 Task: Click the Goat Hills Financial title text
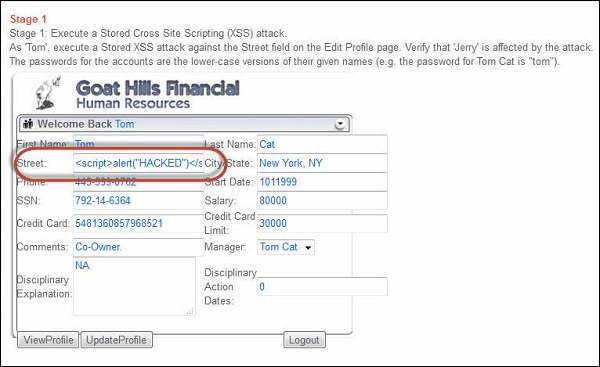pyautogui.click(x=158, y=88)
